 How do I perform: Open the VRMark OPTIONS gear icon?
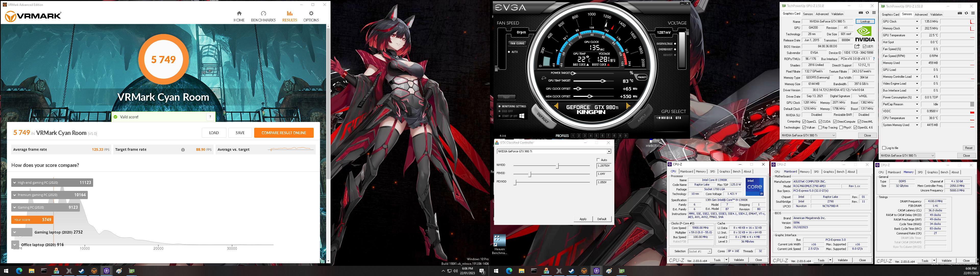(311, 13)
